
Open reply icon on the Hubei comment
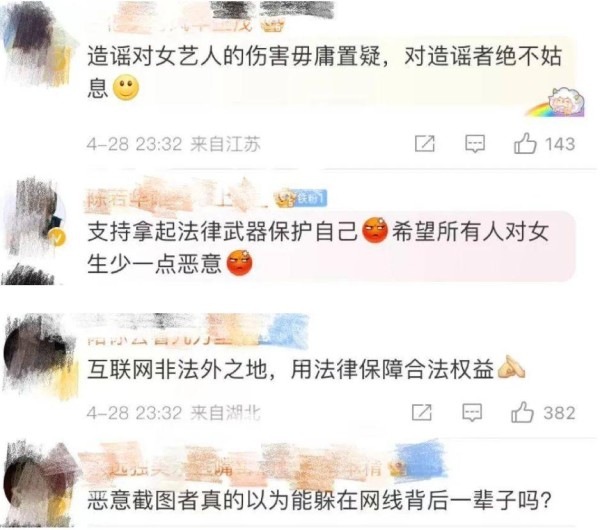pos(472,413)
